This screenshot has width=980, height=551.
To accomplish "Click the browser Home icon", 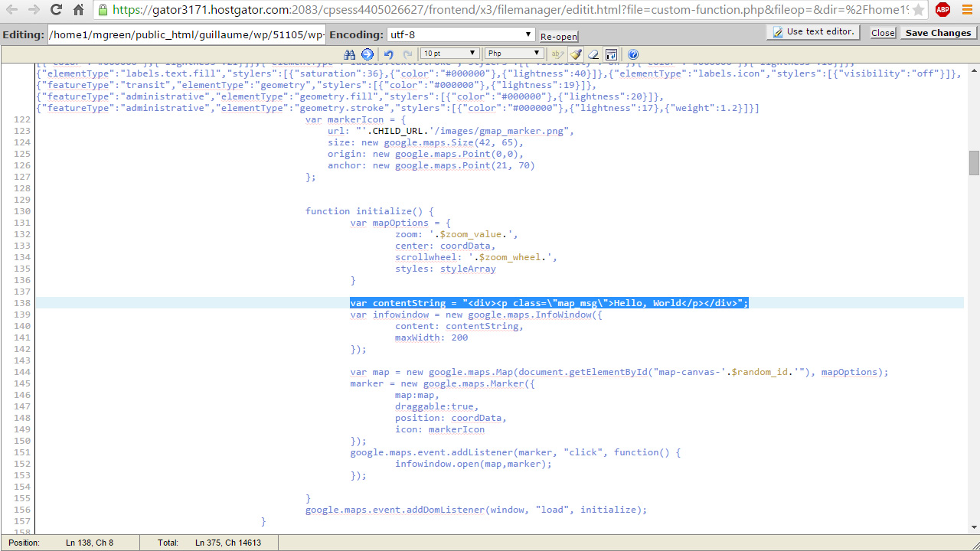I will click(x=78, y=10).
